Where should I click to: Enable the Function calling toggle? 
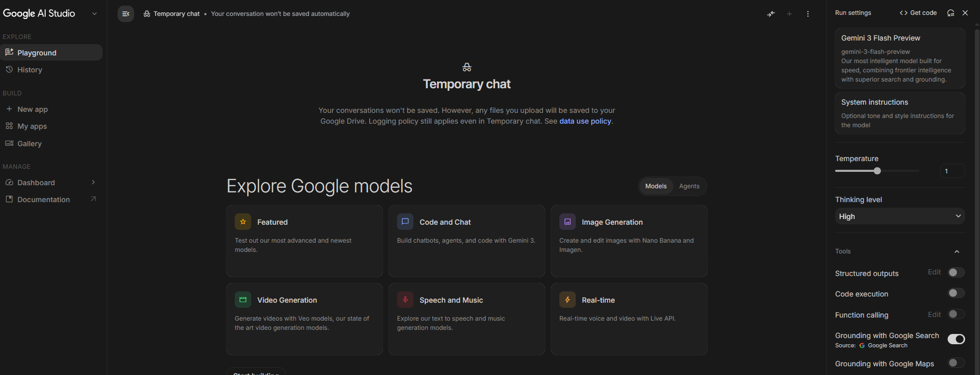(x=956, y=314)
